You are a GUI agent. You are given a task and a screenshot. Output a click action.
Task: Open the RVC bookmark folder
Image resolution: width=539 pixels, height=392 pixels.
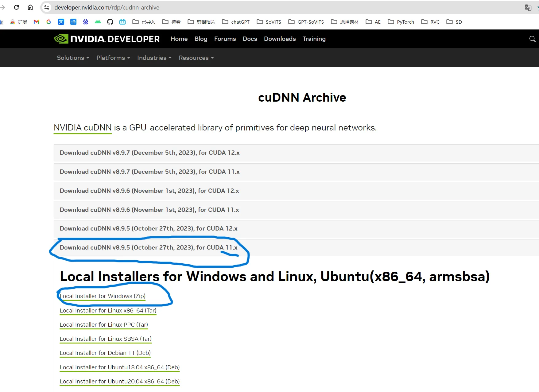pyautogui.click(x=430, y=22)
